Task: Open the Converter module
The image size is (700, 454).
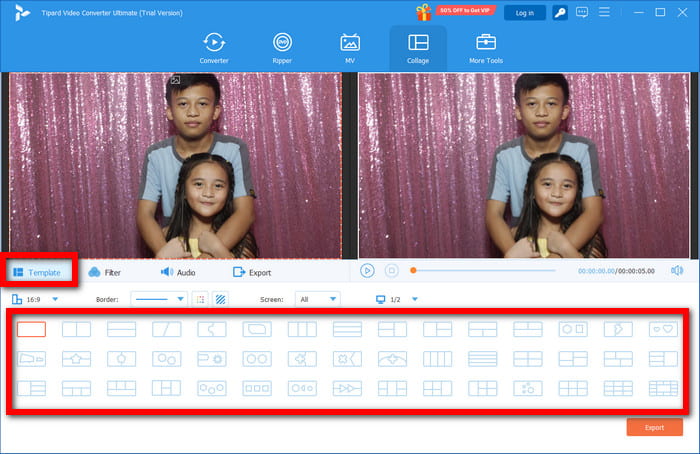Action: [214, 48]
